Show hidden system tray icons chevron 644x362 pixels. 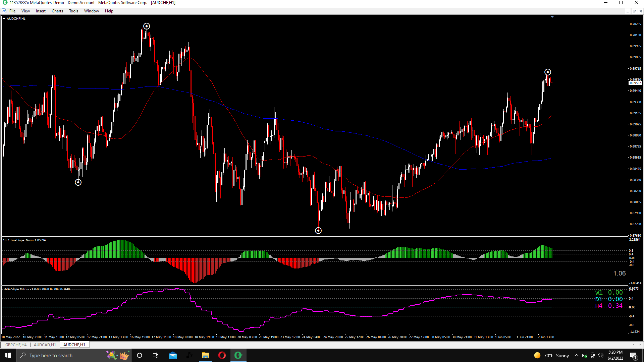576,355
